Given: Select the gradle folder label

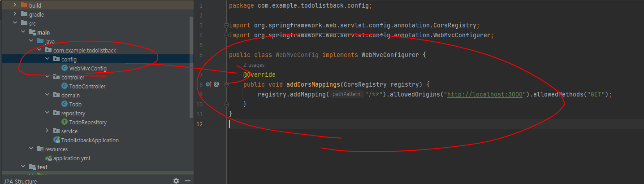Looking at the screenshot, I should pos(37,14).
